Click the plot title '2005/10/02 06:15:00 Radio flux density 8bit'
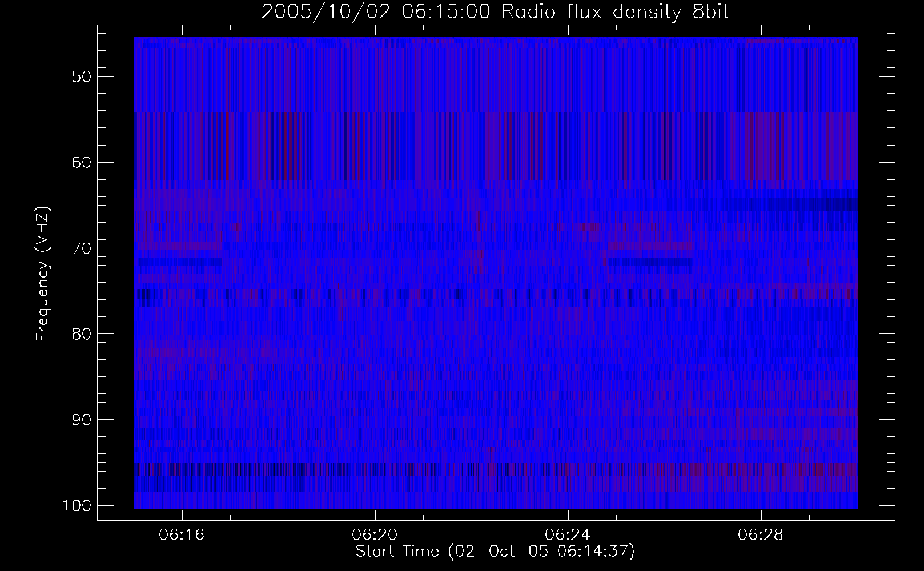 click(495, 12)
